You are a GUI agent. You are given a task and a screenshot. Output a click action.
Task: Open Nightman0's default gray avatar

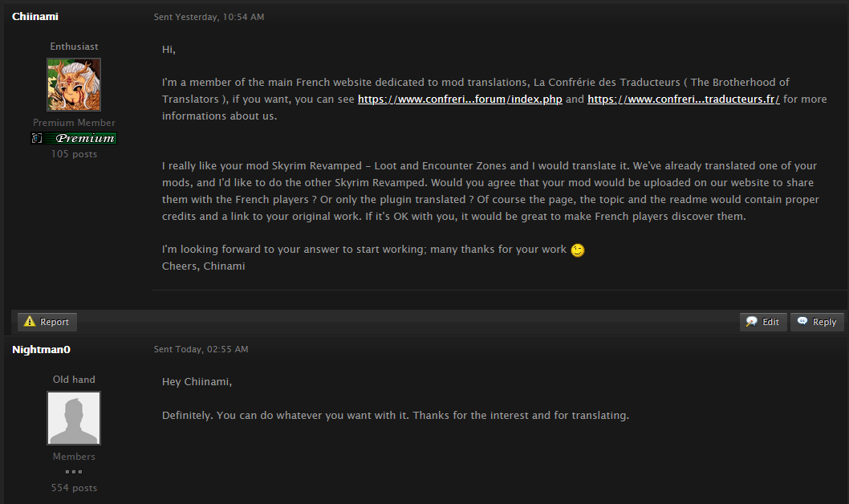[x=74, y=418]
